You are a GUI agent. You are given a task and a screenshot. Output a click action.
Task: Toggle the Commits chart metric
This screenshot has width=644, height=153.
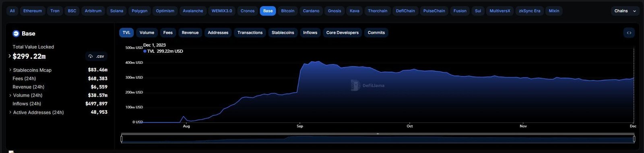pyautogui.click(x=376, y=33)
